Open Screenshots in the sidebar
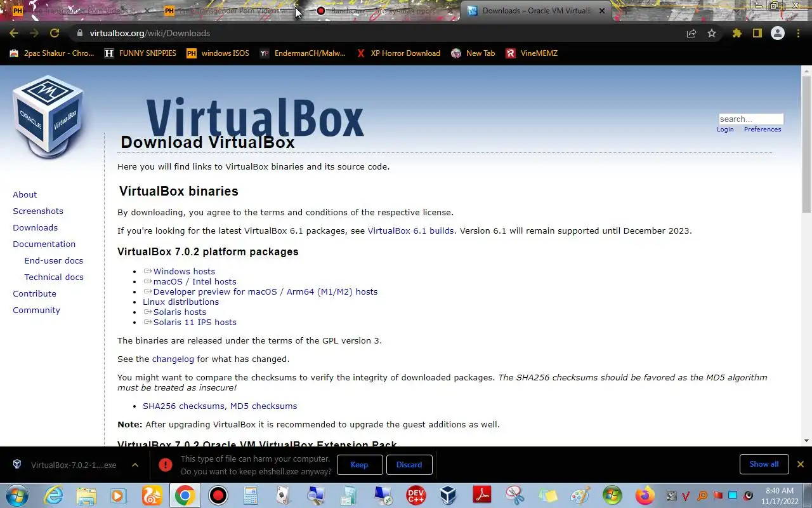 (38, 211)
